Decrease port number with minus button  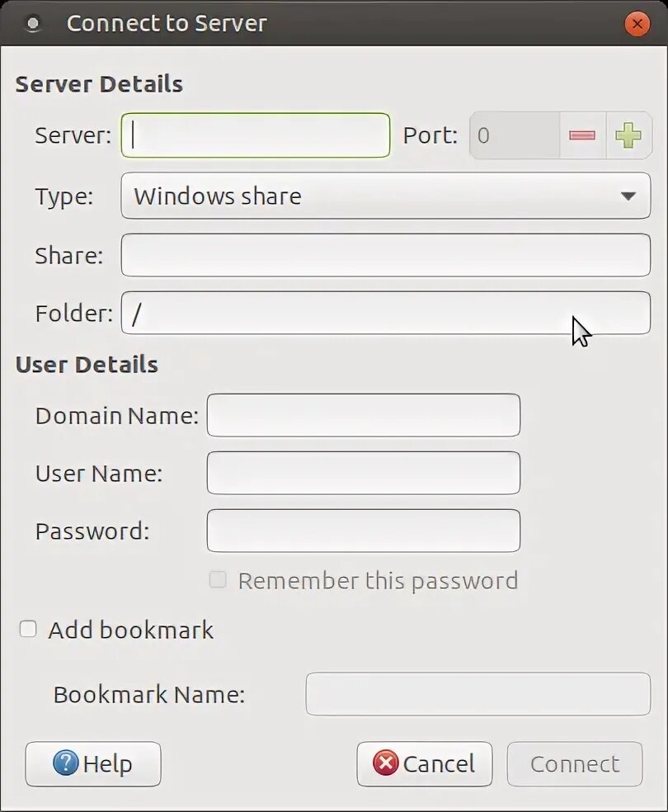[582, 135]
